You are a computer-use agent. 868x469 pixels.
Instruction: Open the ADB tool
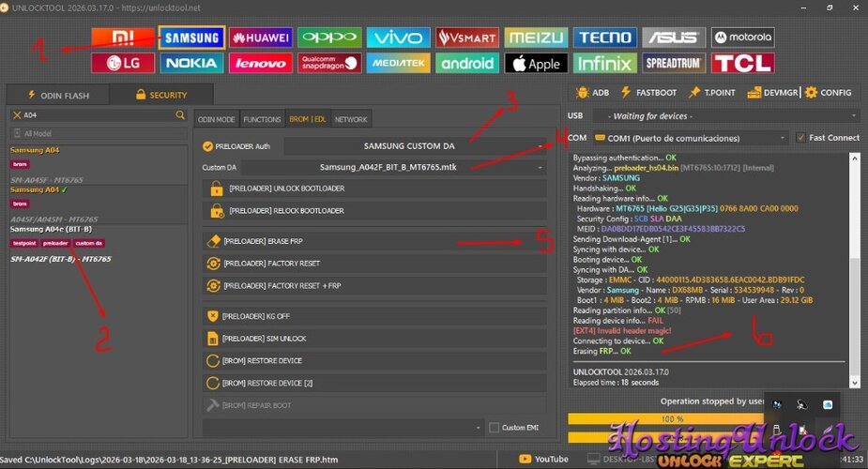tap(592, 93)
